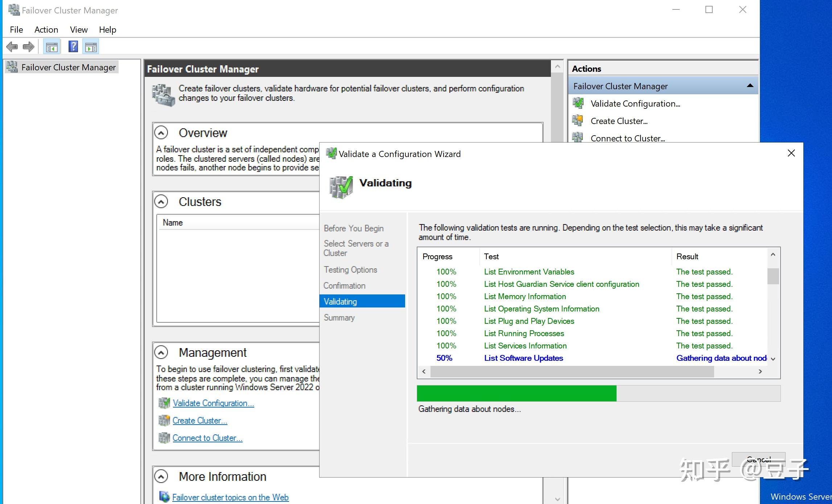Screen dimensions: 832x504
Task: Select Validate Configuration in the Actions pane
Action: click(x=635, y=103)
